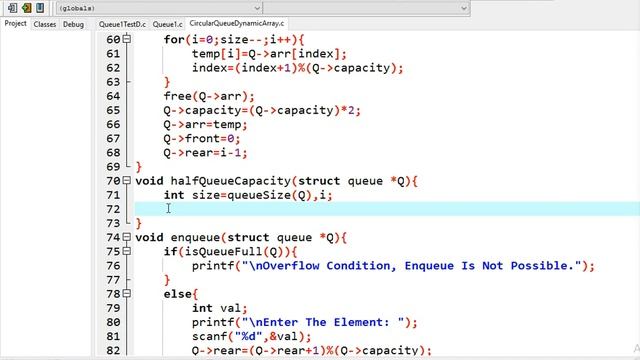
Task: Collapse the else block at line 78
Action: (x=127, y=293)
